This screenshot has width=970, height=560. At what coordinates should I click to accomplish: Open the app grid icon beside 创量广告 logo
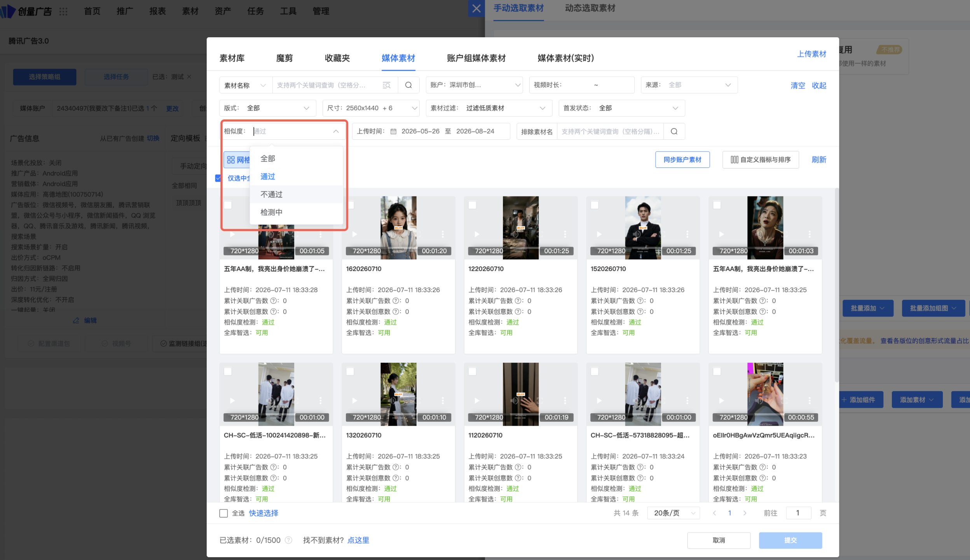click(63, 11)
